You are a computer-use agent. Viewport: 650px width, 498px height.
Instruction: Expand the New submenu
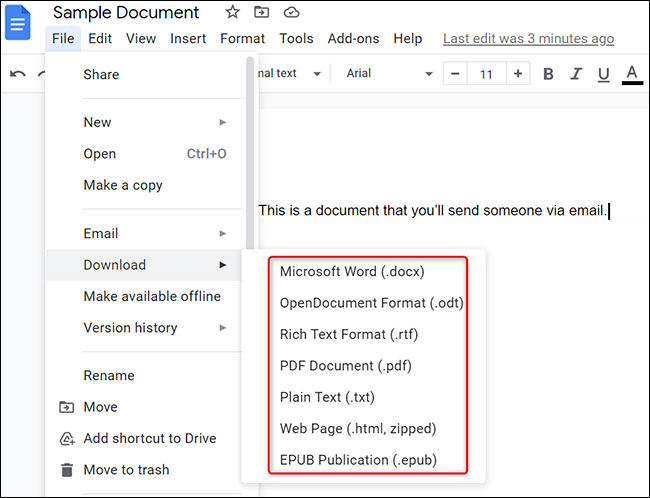point(144,122)
